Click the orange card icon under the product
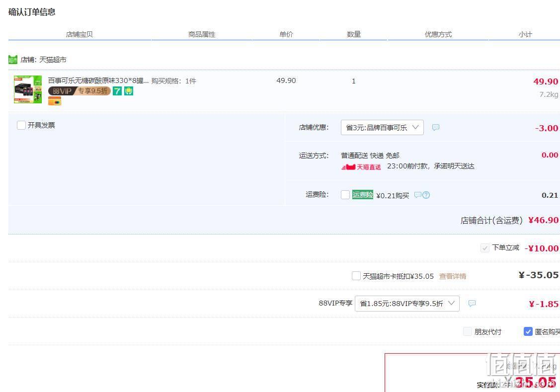 point(55,101)
